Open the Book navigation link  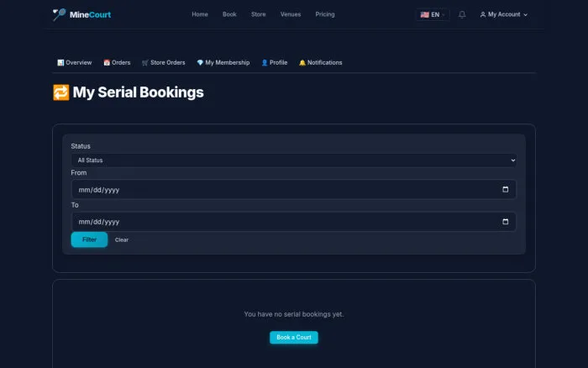[229, 14]
